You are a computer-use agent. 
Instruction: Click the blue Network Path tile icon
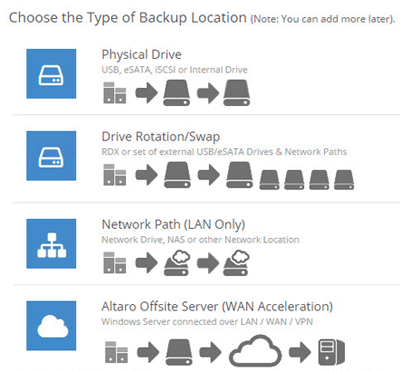(x=51, y=244)
